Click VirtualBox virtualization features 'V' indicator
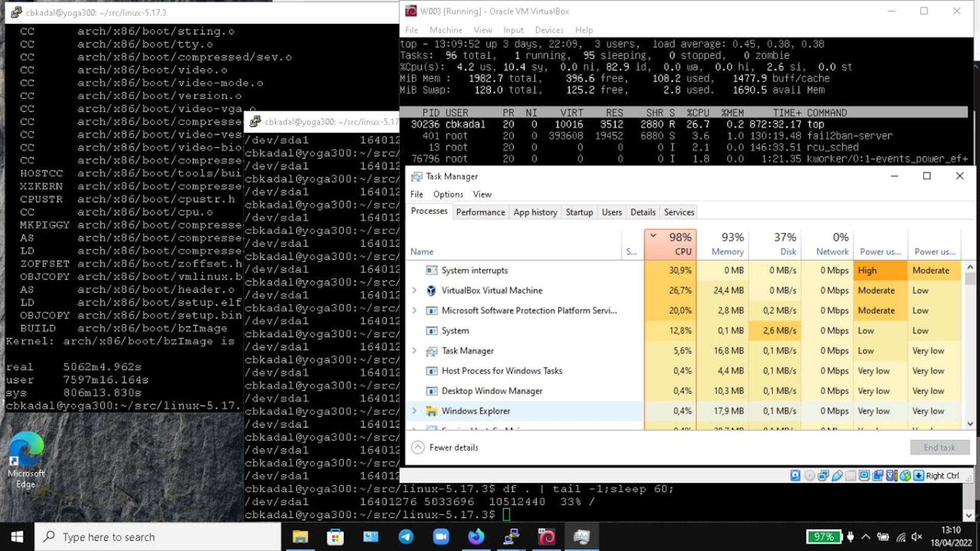Image resolution: width=980 pixels, height=551 pixels. tap(891, 475)
